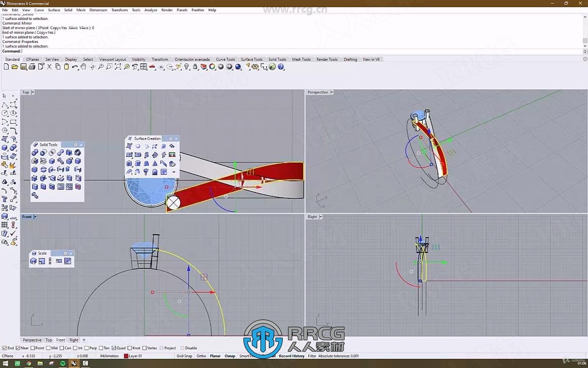Switch to the Front viewport tab at bottom
Image resolution: width=588 pixels, height=368 pixels.
(60, 340)
